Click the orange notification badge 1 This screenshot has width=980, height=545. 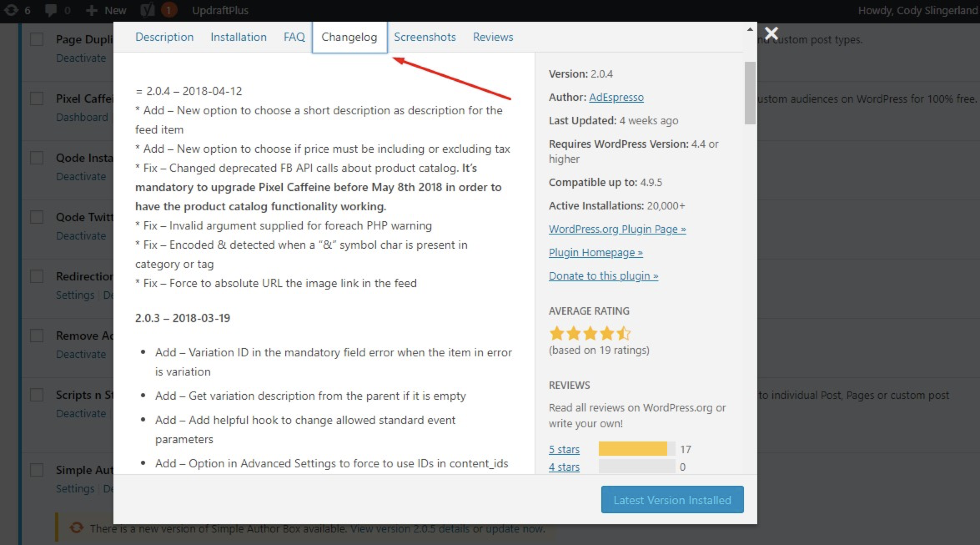(x=168, y=10)
